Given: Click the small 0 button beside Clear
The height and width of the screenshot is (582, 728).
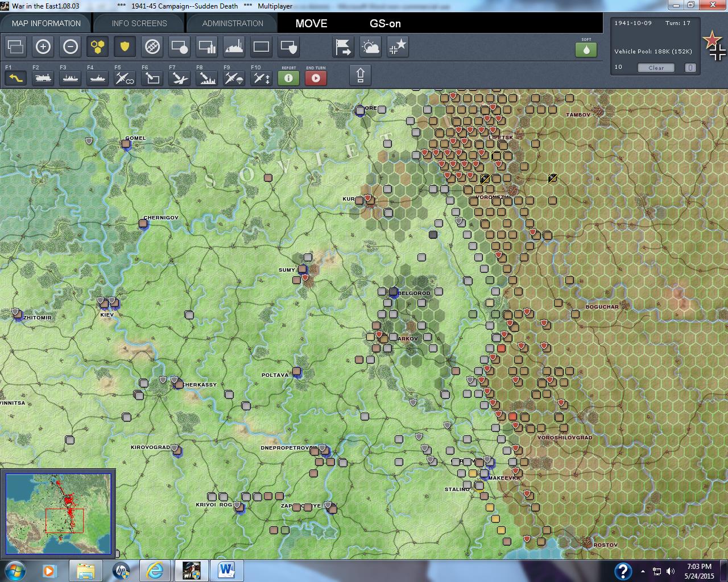Looking at the screenshot, I should point(690,68).
